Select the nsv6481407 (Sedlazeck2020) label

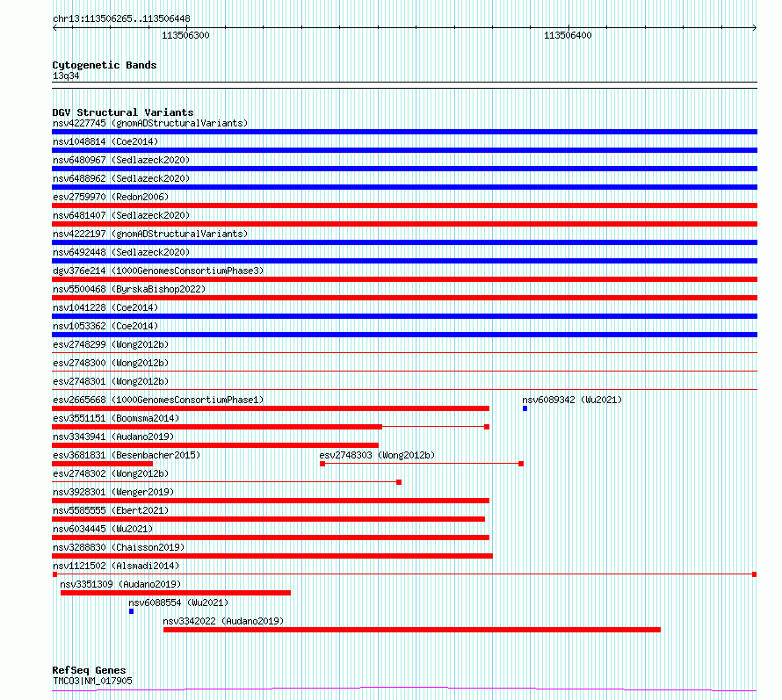[x=121, y=215]
